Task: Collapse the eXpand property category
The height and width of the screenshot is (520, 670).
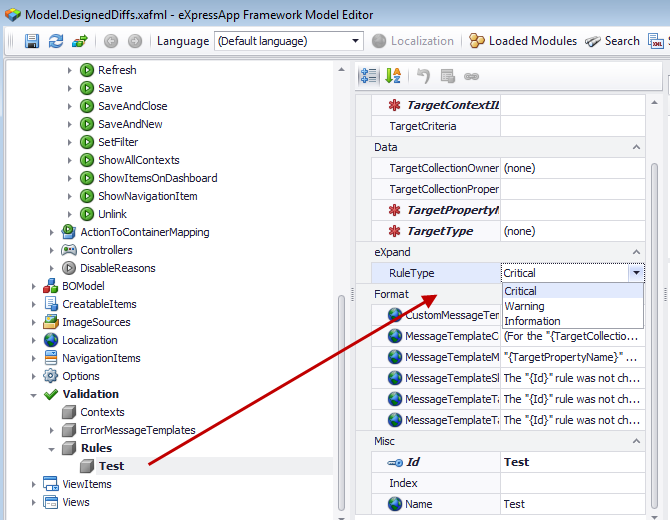Action: point(636,252)
